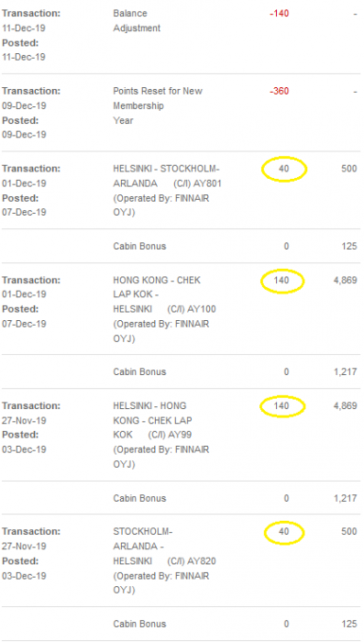Click the Balance Adjustment transaction description
Viewport: 364px width, 642px height.
pos(137,21)
